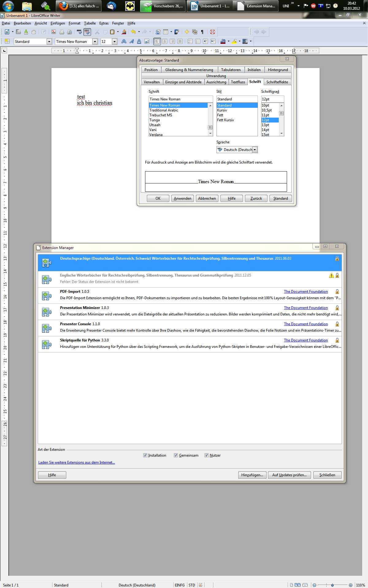The width and height of the screenshot is (368, 588).
Task: Switch to the Tabulatoren tab
Action: click(231, 70)
